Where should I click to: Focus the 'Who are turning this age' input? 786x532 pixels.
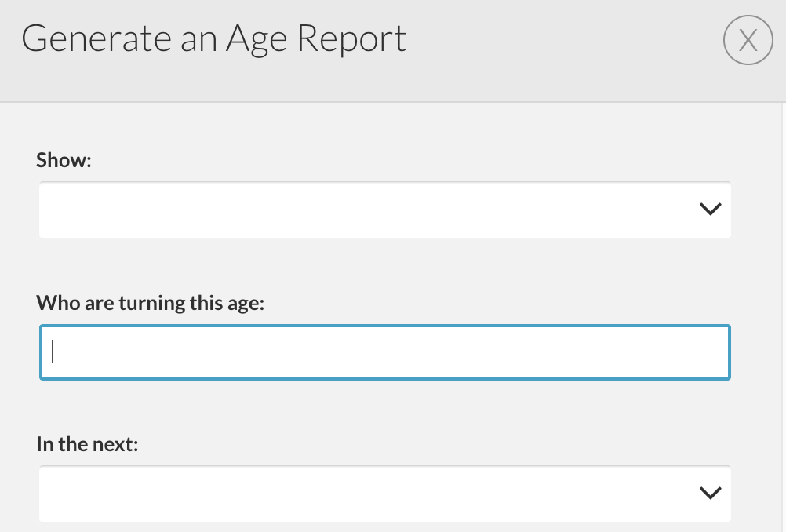385,352
